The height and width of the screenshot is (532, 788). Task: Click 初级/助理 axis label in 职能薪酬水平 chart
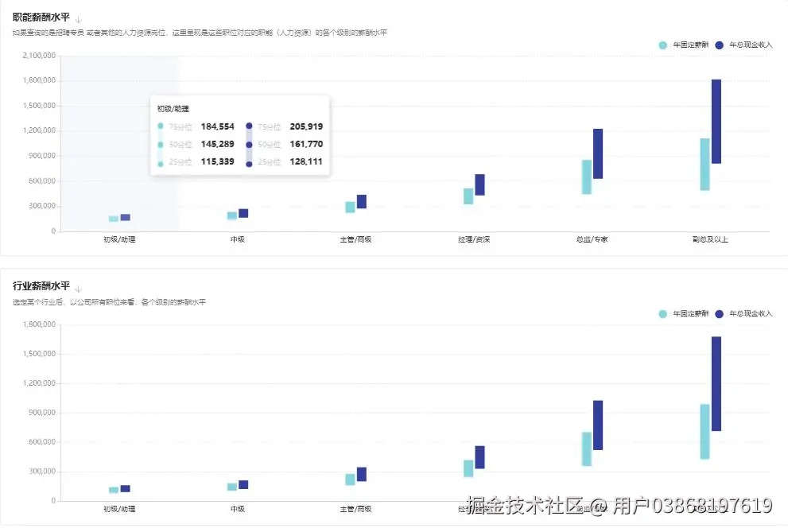click(x=119, y=239)
